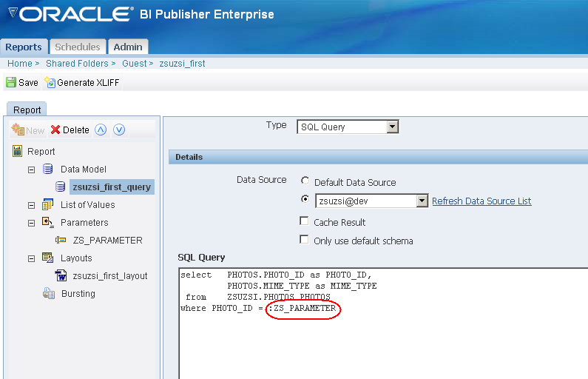Select the Layouts tree item
The height and width of the screenshot is (379, 588).
tap(76, 258)
